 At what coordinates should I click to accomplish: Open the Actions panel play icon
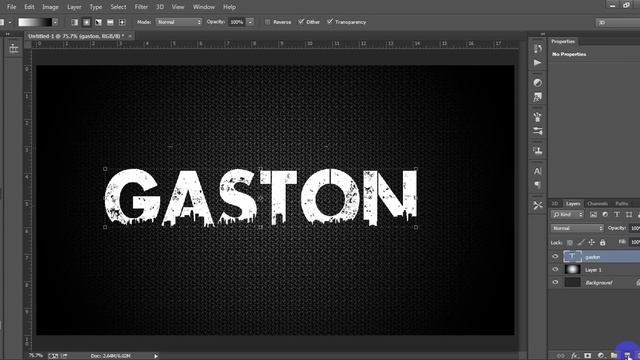coord(538,63)
